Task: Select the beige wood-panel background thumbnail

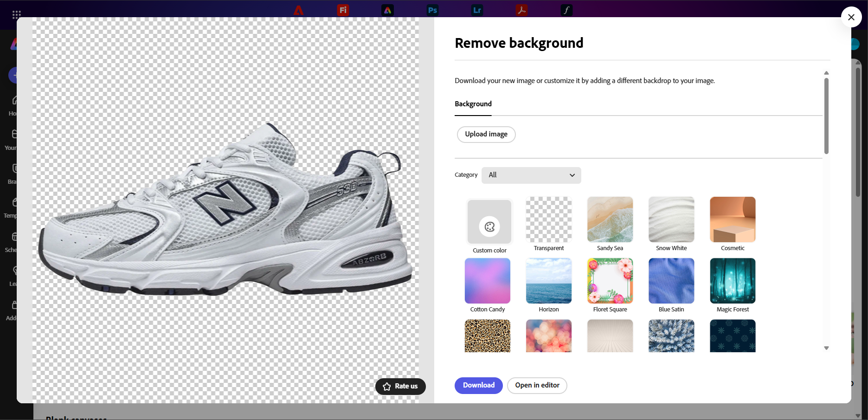Action: coord(610,336)
